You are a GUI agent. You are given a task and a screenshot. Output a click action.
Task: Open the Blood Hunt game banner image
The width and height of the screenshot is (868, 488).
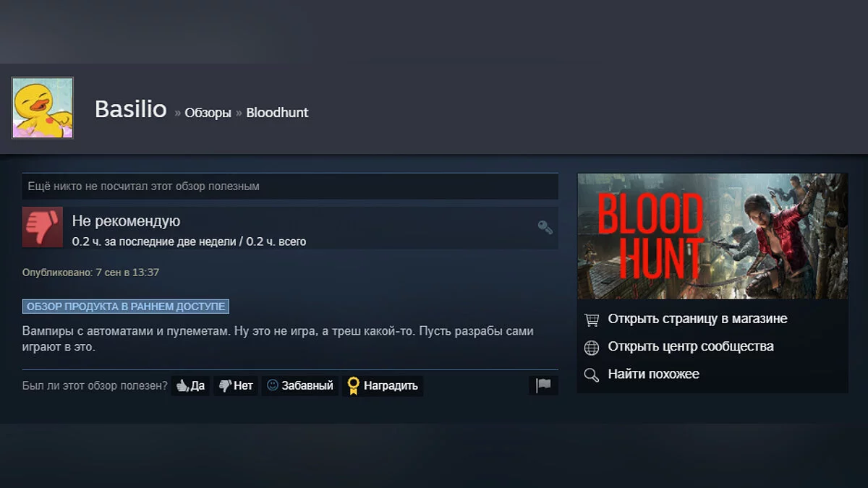pos(712,236)
